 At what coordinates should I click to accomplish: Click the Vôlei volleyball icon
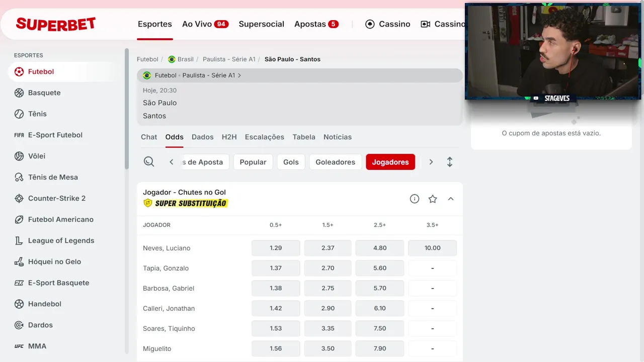tap(19, 156)
